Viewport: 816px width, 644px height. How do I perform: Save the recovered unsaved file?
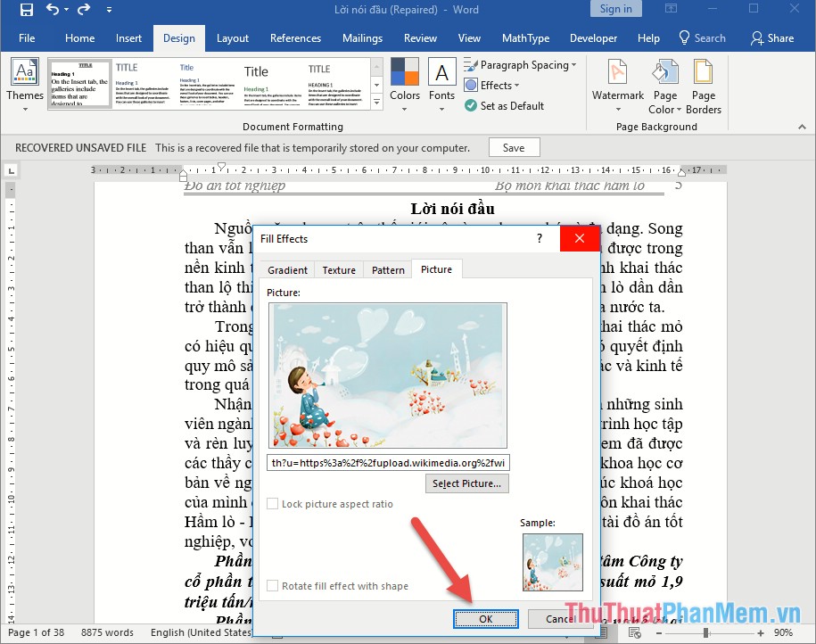(x=514, y=147)
